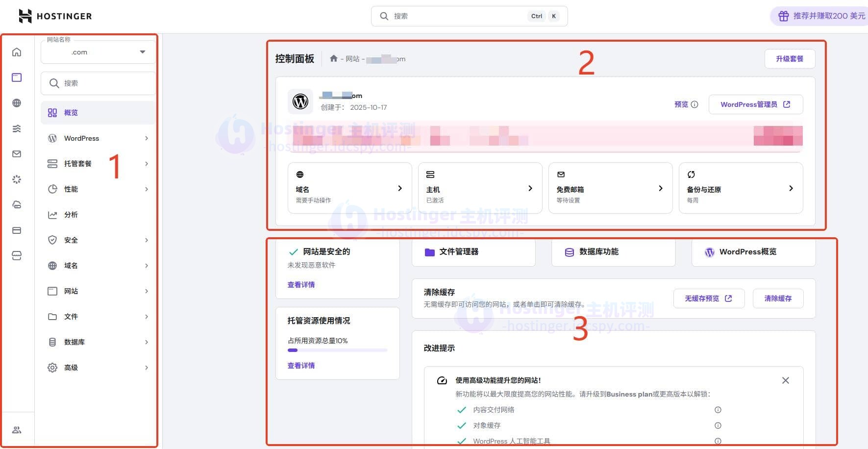Open the WordPress管理员 link button
Image resolution: width=868 pixels, height=449 pixels.
755,104
